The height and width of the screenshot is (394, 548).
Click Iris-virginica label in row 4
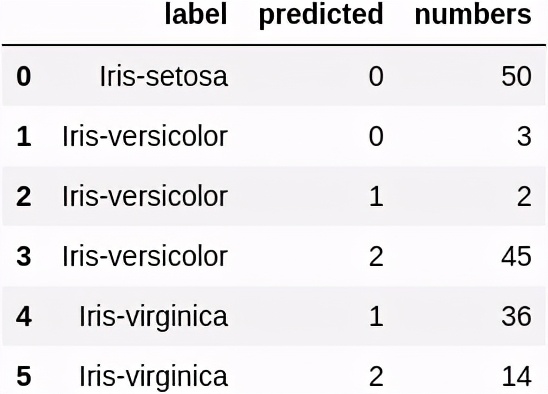click(154, 317)
